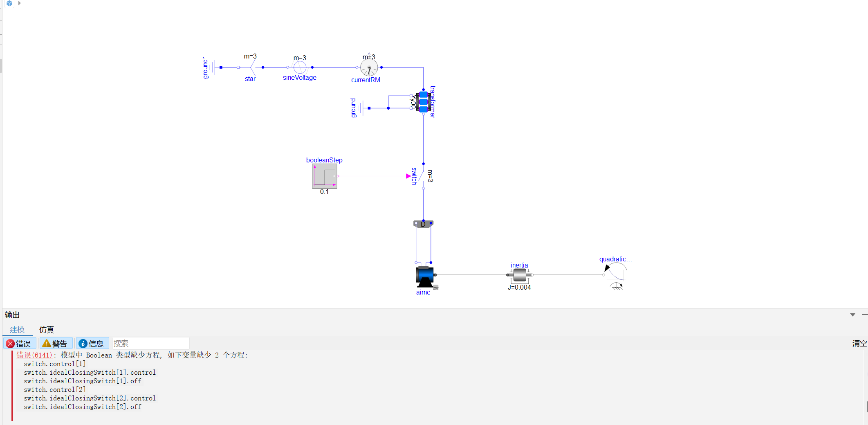Screen dimensions: 868x425
Task: Click the switch.control[2] line
Action: (x=55, y=390)
